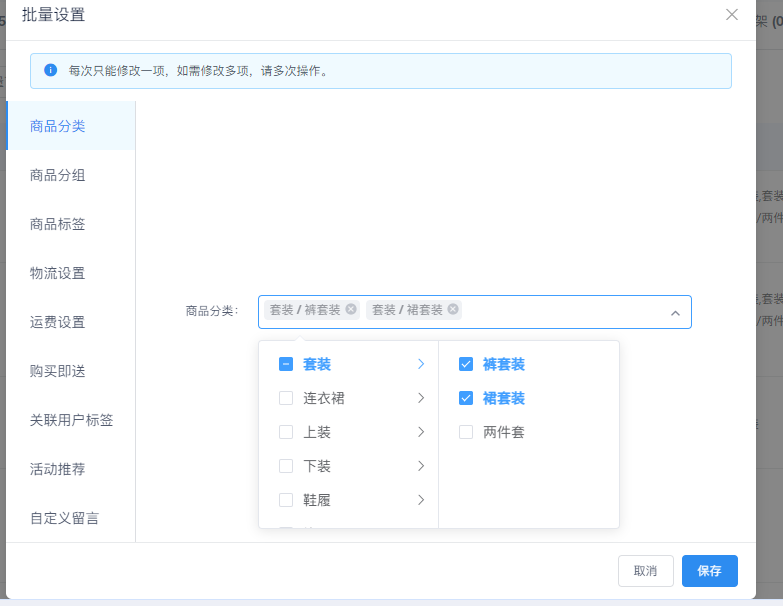Click the blue info icon in the notice banner

(x=50, y=70)
